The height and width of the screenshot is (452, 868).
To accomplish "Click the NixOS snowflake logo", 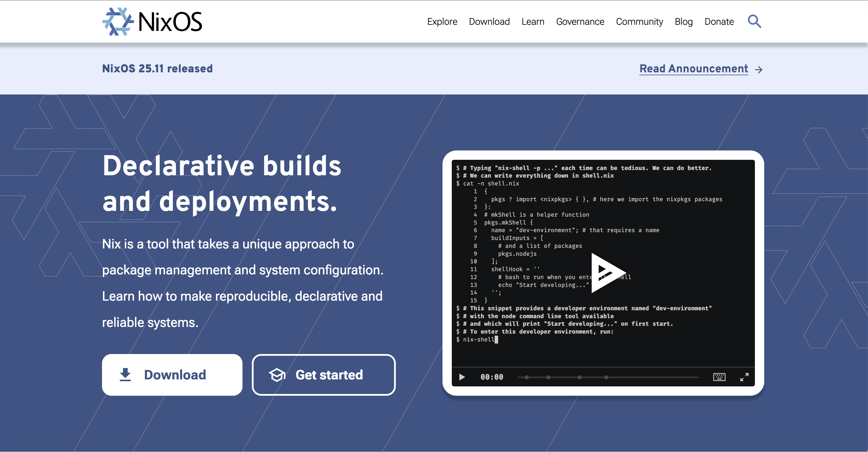I will tap(119, 22).
